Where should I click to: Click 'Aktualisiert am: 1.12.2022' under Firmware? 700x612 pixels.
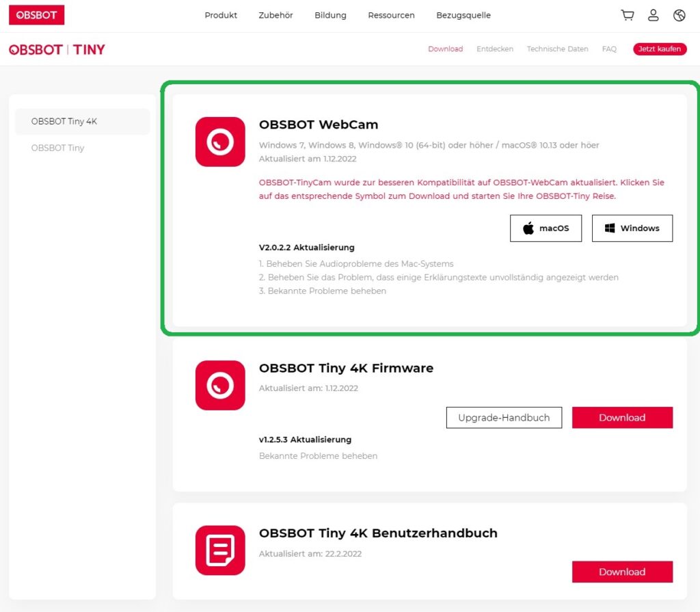click(308, 388)
